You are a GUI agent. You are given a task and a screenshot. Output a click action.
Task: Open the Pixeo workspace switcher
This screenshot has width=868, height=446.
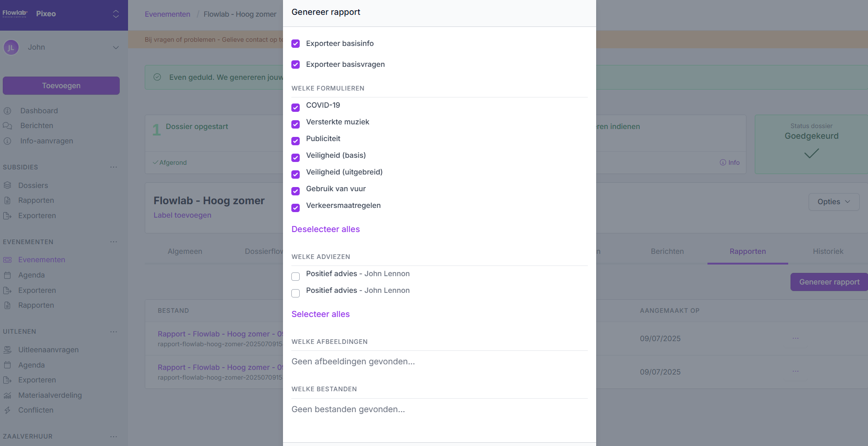[x=116, y=14]
